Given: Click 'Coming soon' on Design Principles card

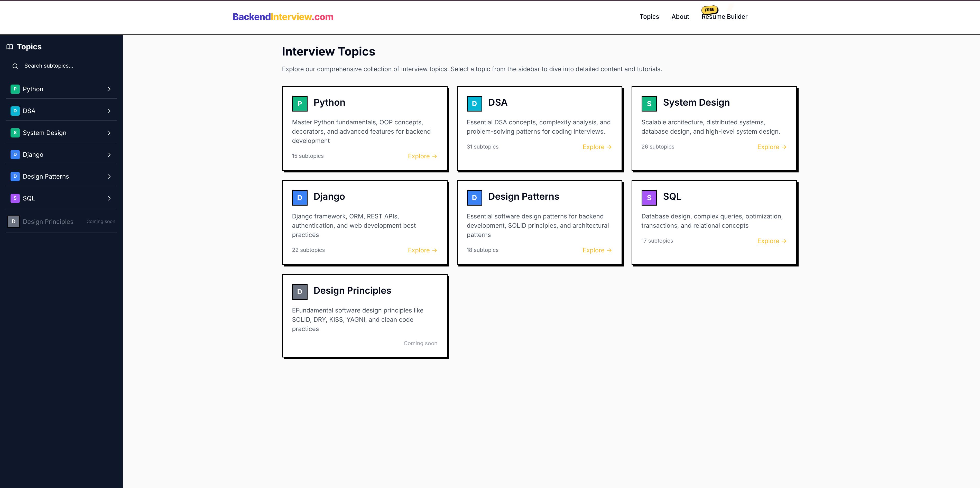Looking at the screenshot, I should (x=420, y=344).
